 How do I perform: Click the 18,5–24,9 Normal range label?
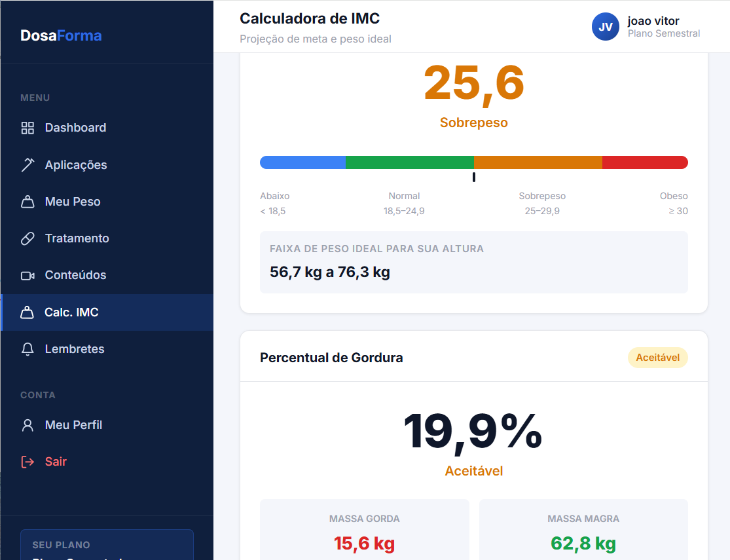pyautogui.click(x=404, y=211)
